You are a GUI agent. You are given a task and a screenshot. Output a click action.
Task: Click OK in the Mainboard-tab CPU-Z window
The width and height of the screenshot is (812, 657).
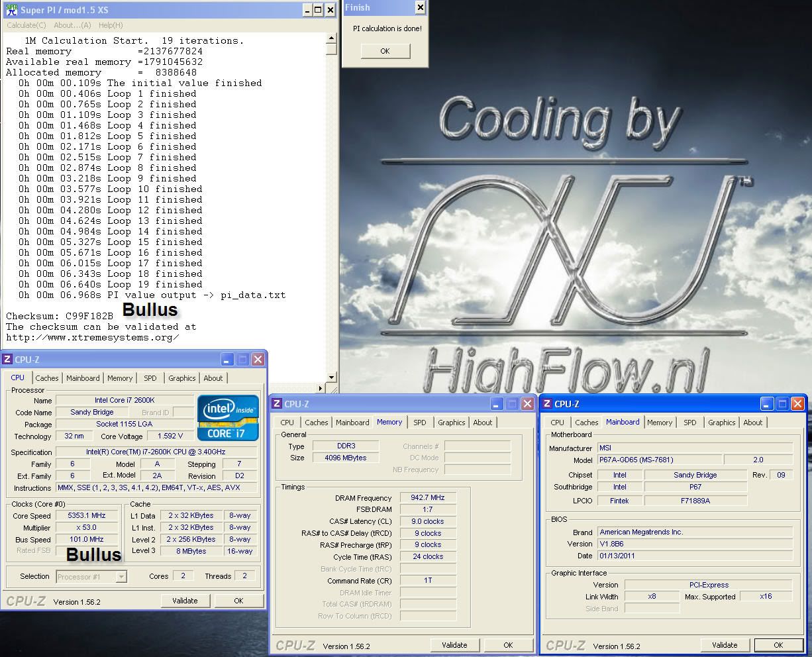778,645
